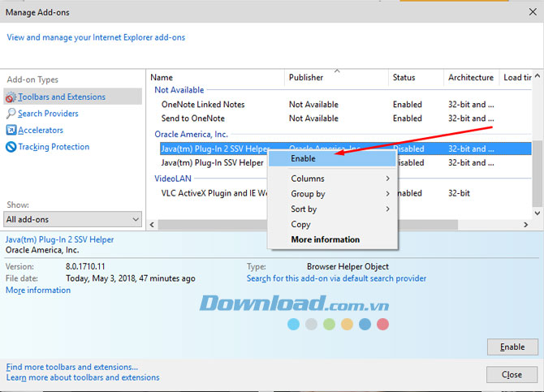The width and height of the screenshot is (544, 392).
Task: Click the Tracking Protection icon
Action: click(11, 147)
